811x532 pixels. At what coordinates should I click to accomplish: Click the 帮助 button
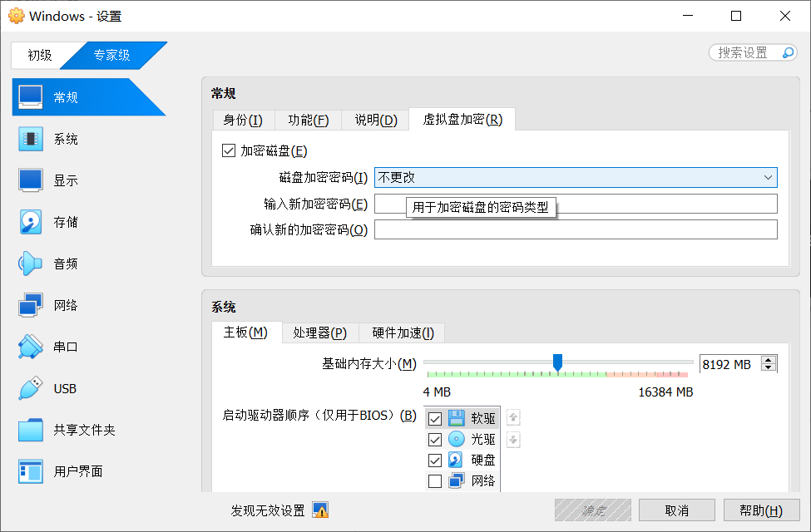(761, 510)
